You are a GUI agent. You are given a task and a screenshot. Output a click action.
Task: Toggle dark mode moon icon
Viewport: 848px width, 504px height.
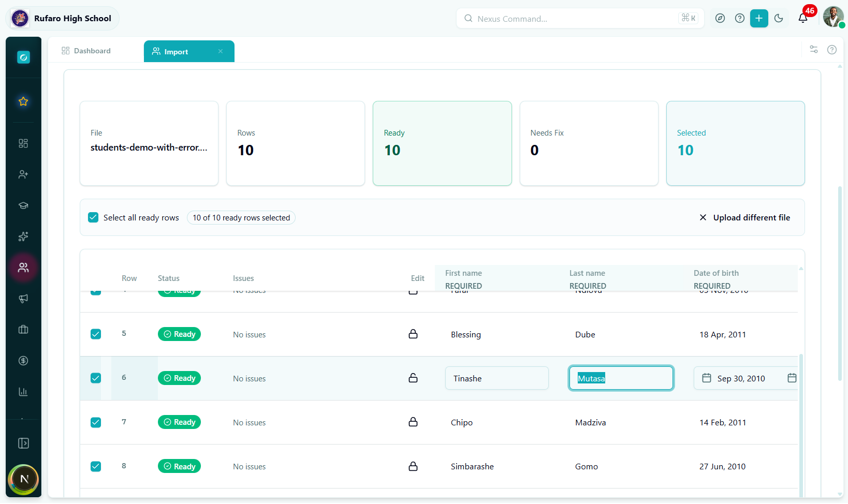[779, 19]
